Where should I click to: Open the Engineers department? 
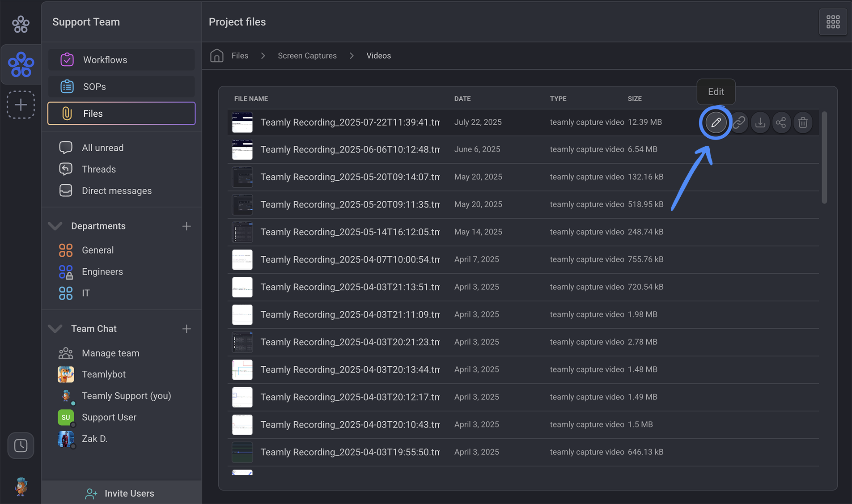[x=102, y=271]
